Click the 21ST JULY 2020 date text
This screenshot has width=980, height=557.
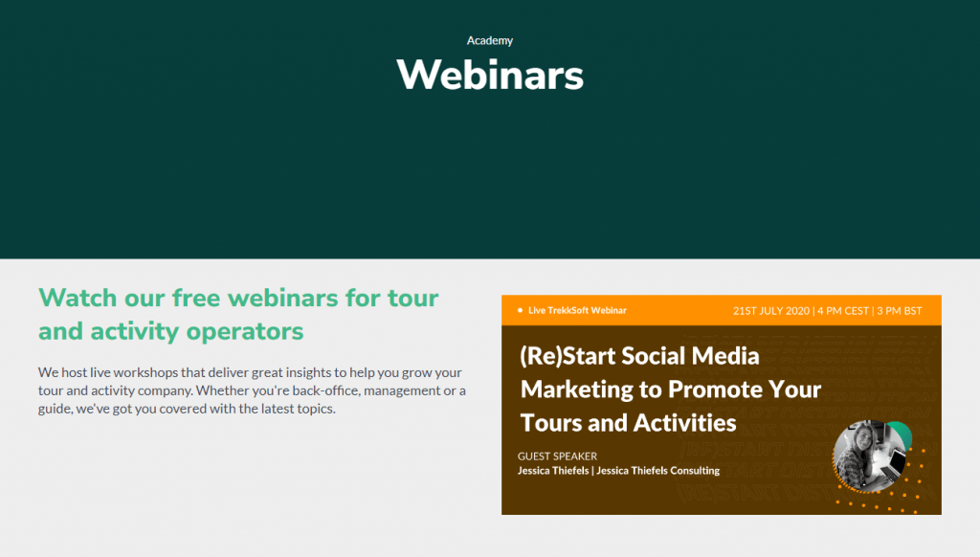point(771,310)
